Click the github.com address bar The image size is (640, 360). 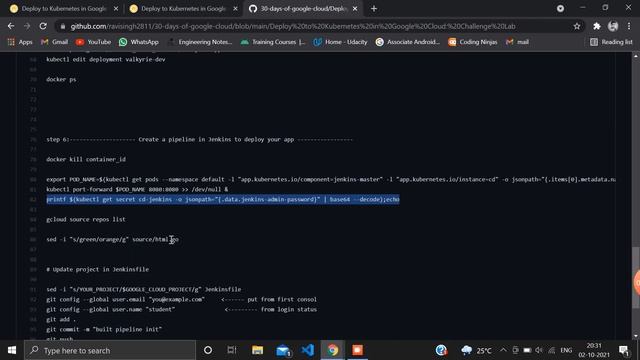pyautogui.click(x=293, y=27)
